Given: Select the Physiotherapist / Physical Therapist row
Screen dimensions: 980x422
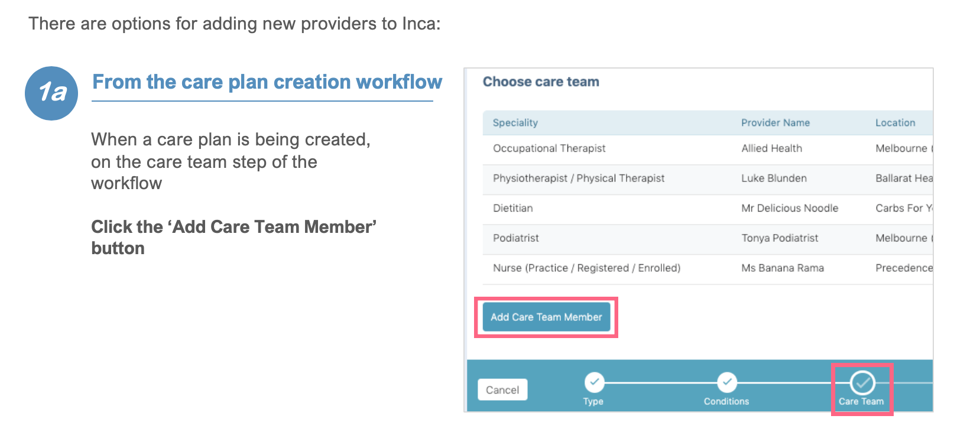Looking at the screenshot, I should pyautogui.click(x=708, y=179).
